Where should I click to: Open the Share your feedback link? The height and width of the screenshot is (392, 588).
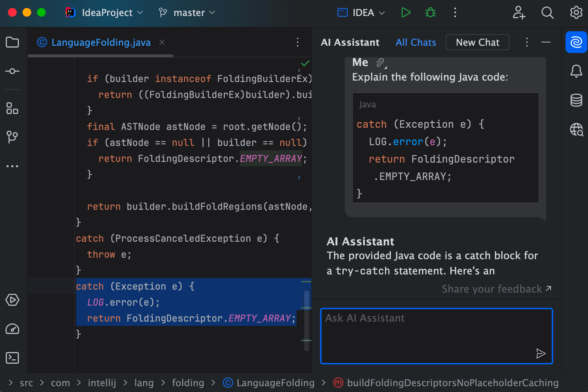496,289
